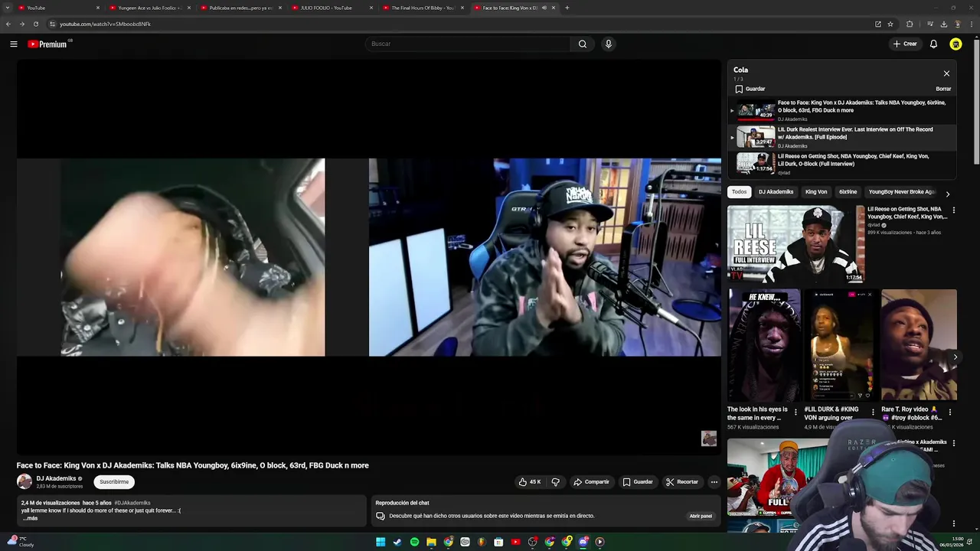This screenshot has width=980, height=551.
Task: Click the Guardar button below the video
Action: tap(638, 482)
